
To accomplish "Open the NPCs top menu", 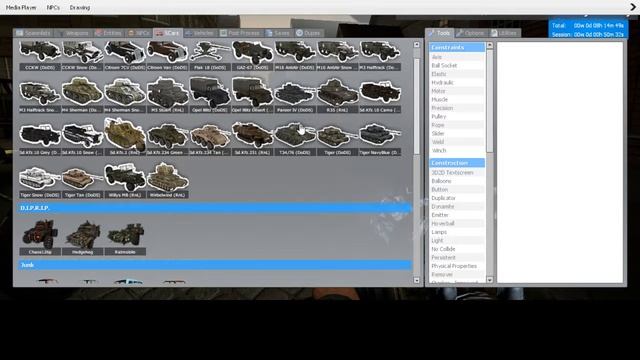I will point(53,7).
